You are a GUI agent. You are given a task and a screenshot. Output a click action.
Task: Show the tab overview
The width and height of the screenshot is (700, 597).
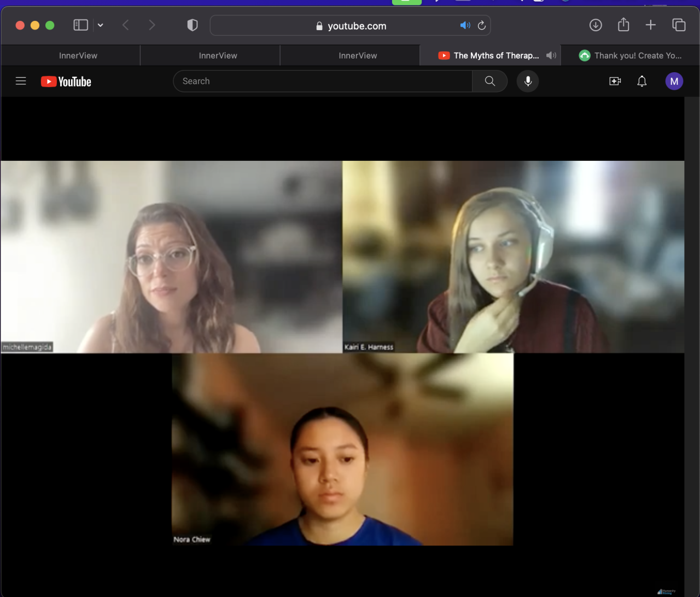tap(679, 25)
